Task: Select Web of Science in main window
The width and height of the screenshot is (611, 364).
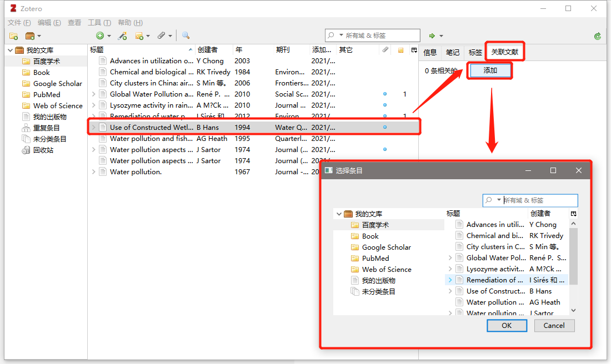Action: (58, 105)
